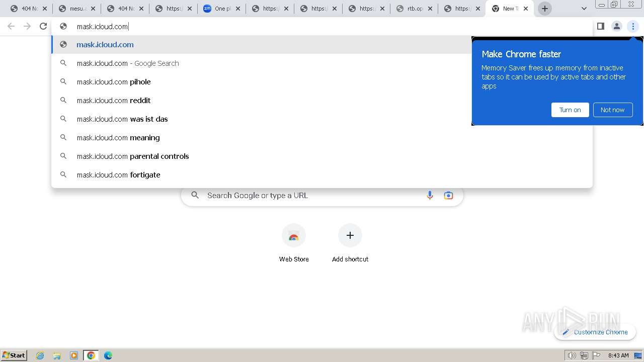The image size is (644, 362).
Task: Click the Action Center flag icon
Action: coord(596,355)
